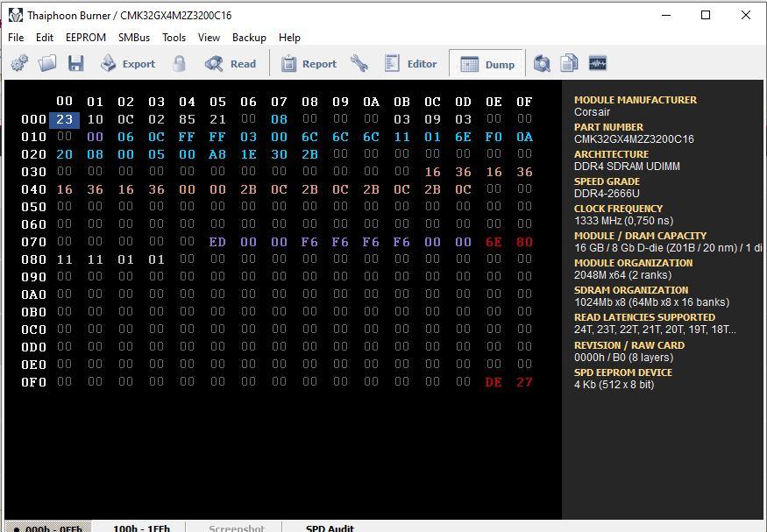Save the dump with the floppy icon
This screenshot has height=532, width=767.
75,64
